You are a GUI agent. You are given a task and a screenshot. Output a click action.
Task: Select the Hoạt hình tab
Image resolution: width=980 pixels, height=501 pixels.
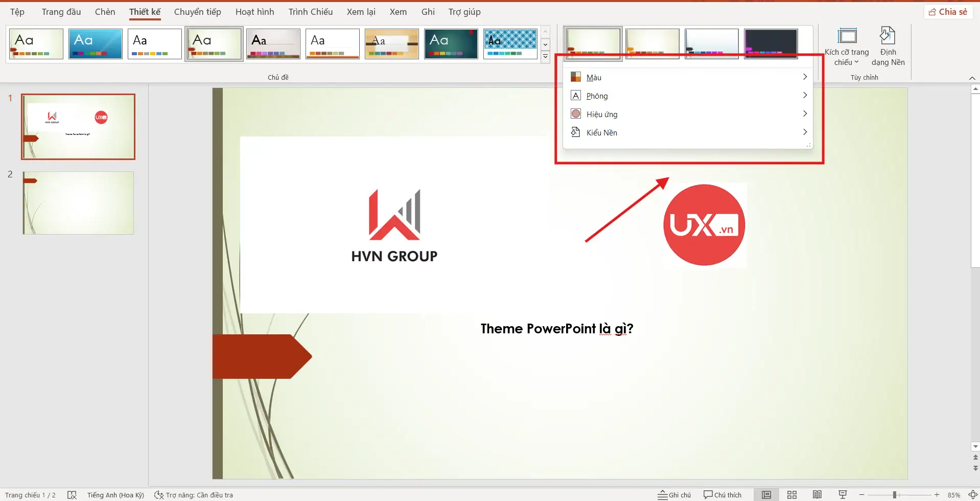[x=254, y=12]
